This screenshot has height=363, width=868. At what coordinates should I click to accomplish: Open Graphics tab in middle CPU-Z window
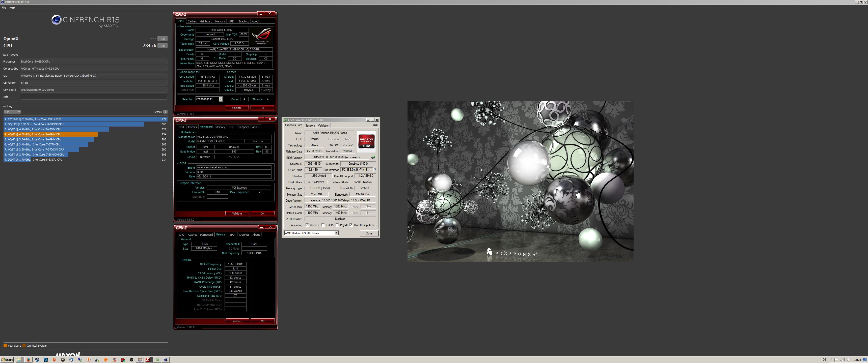[243, 127]
